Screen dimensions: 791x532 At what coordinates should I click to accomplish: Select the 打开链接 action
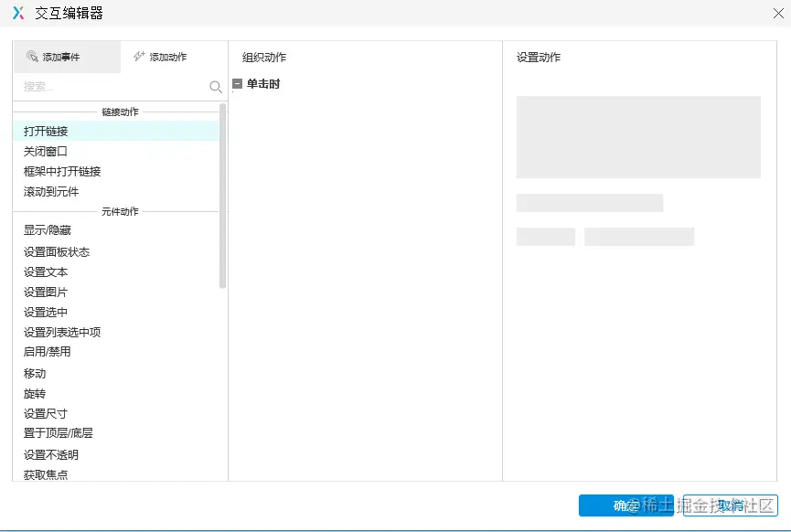pos(116,131)
